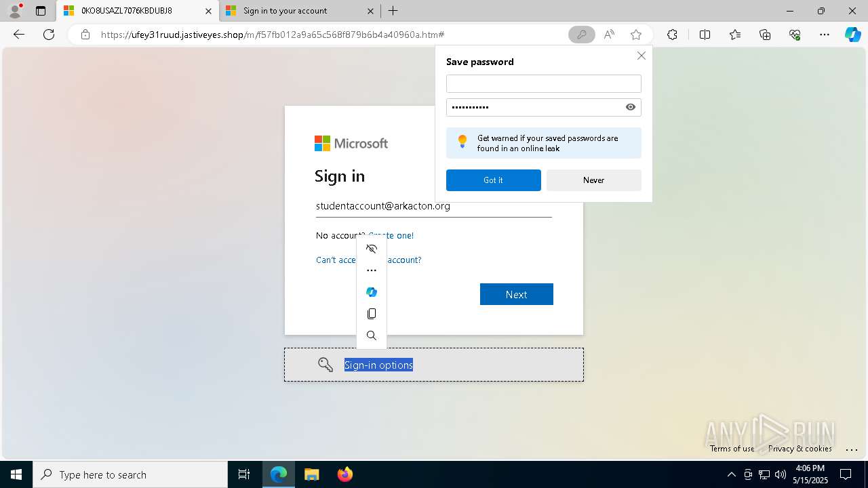Open the volume control

(x=781, y=474)
